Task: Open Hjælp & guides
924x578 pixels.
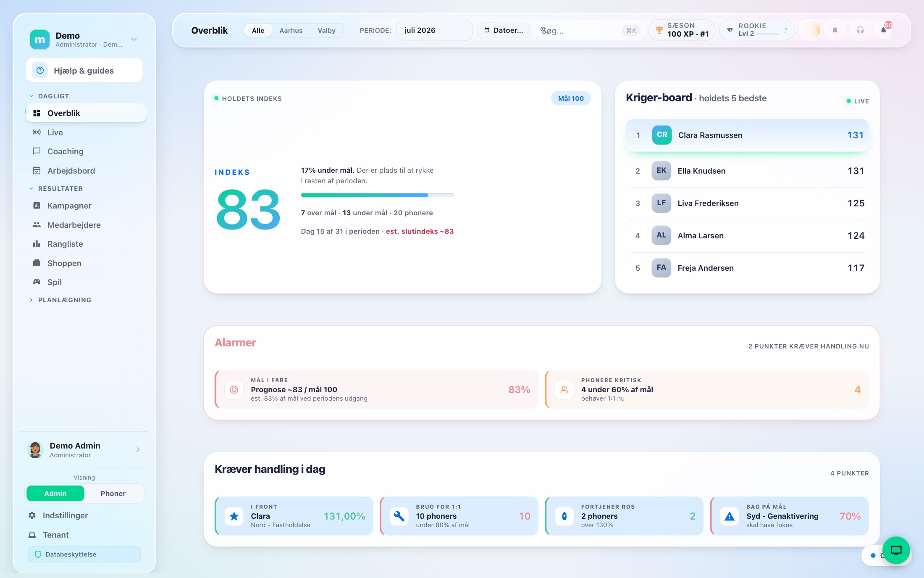Action: point(84,71)
